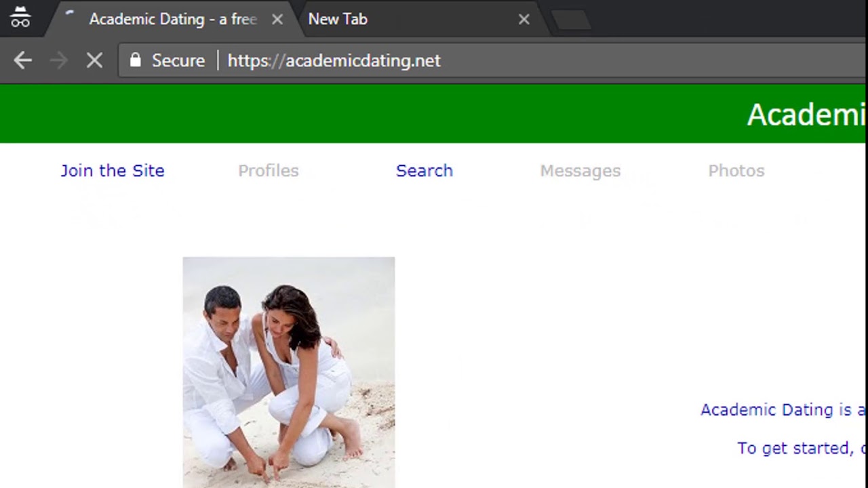Click the Secure padlock icon
Screen dimensions: 868x488
coord(136,60)
